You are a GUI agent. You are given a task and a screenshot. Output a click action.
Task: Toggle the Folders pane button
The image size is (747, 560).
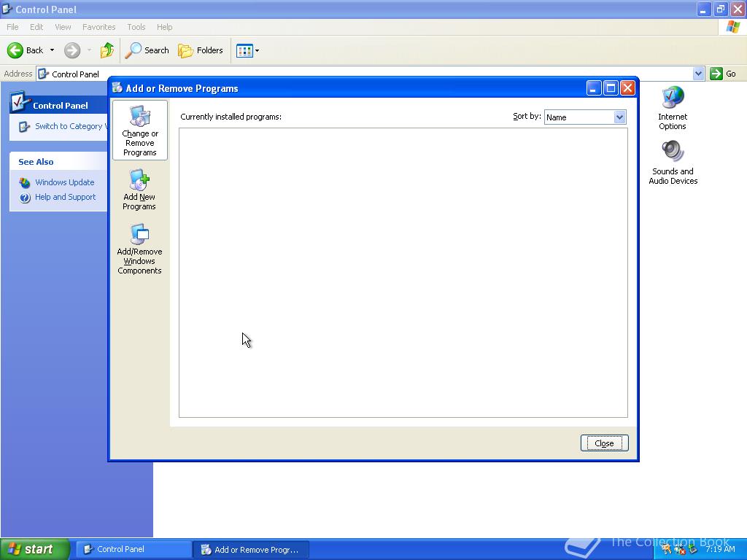201,50
